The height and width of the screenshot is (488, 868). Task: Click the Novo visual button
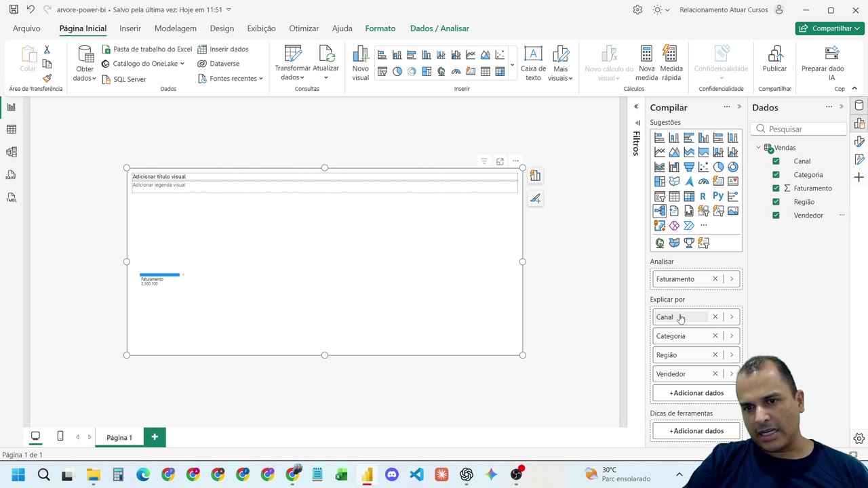coord(361,64)
